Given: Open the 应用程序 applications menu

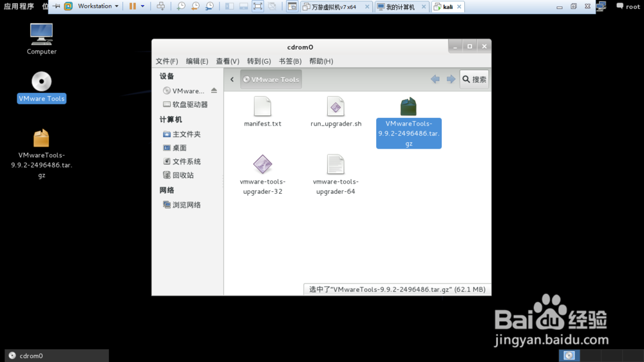Looking at the screenshot, I should (x=19, y=6).
